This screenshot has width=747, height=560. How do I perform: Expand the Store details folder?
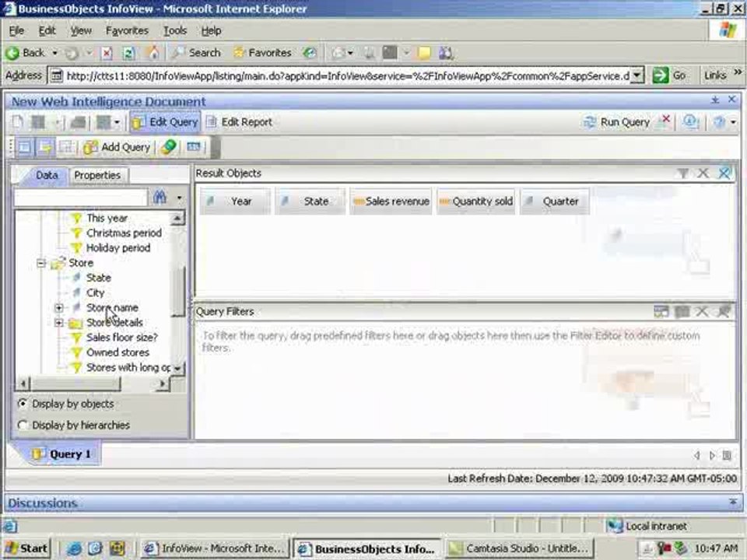(x=59, y=323)
